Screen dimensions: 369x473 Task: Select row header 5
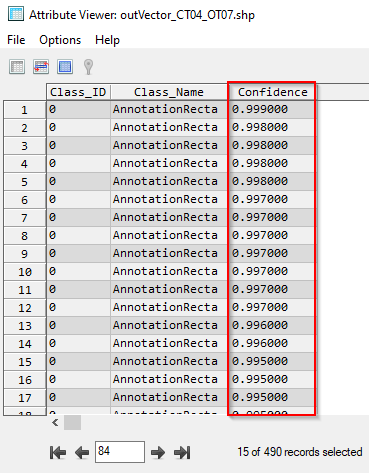coord(25,182)
